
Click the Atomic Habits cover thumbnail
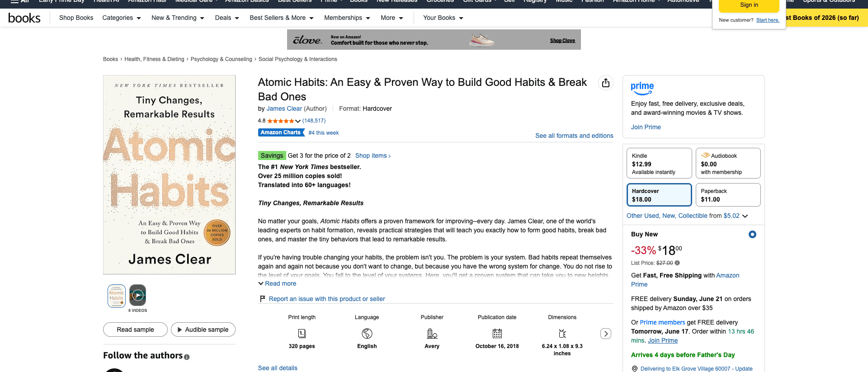[x=117, y=296]
